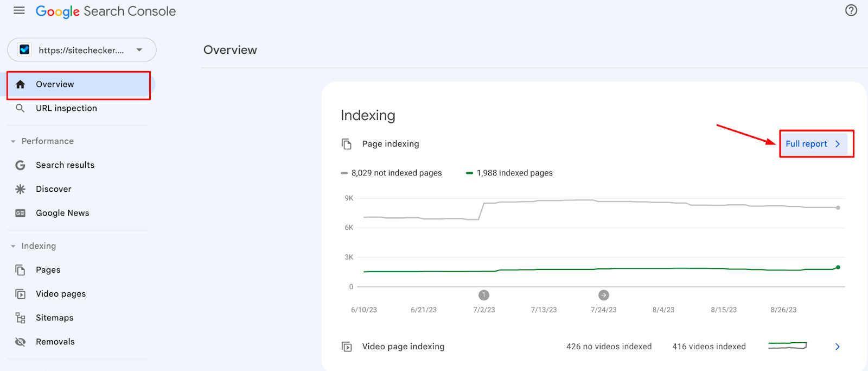Click the 9K y-axis label
Screen dimensions: 868x371
pyautogui.click(x=349, y=198)
